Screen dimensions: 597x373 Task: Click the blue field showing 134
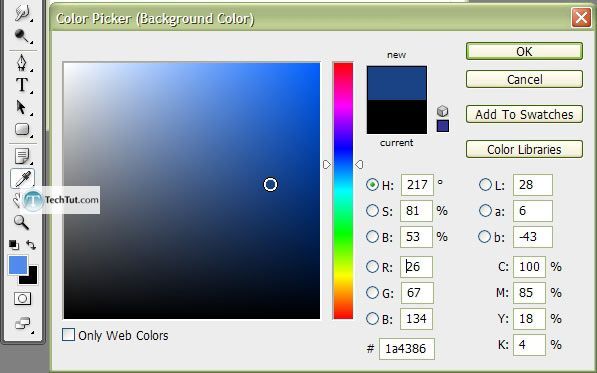click(416, 318)
